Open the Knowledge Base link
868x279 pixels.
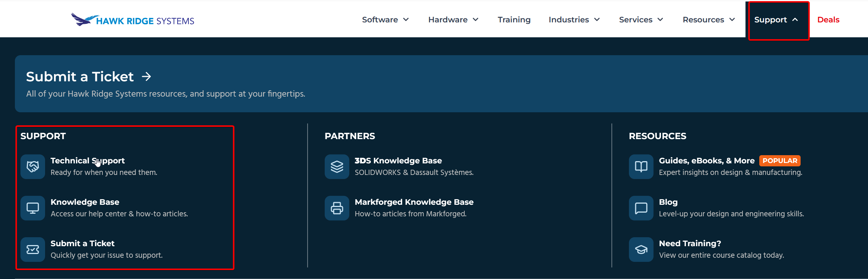[85, 202]
